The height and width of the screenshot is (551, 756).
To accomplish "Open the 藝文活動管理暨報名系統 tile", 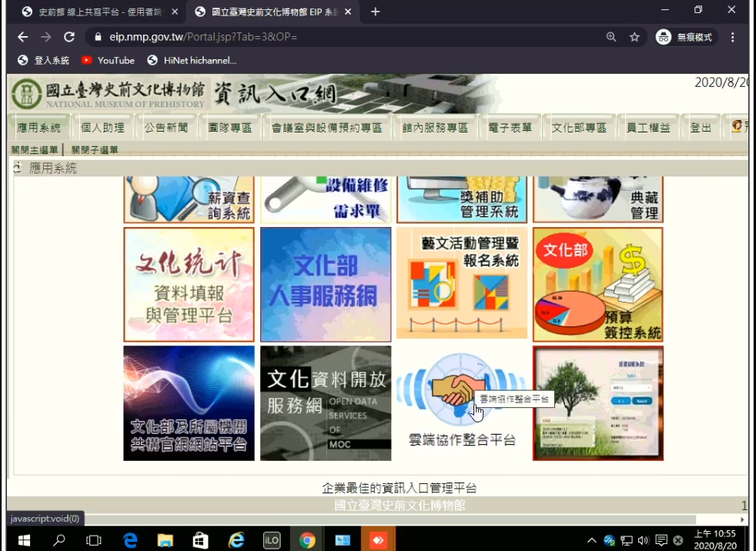I will point(462,283).
